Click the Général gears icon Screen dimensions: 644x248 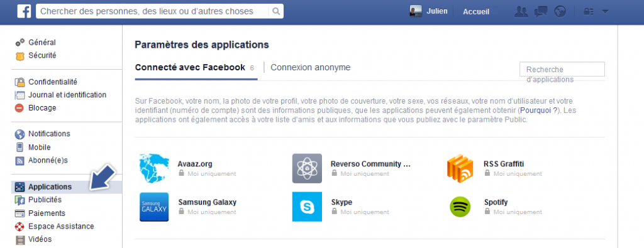coord(19,43)
